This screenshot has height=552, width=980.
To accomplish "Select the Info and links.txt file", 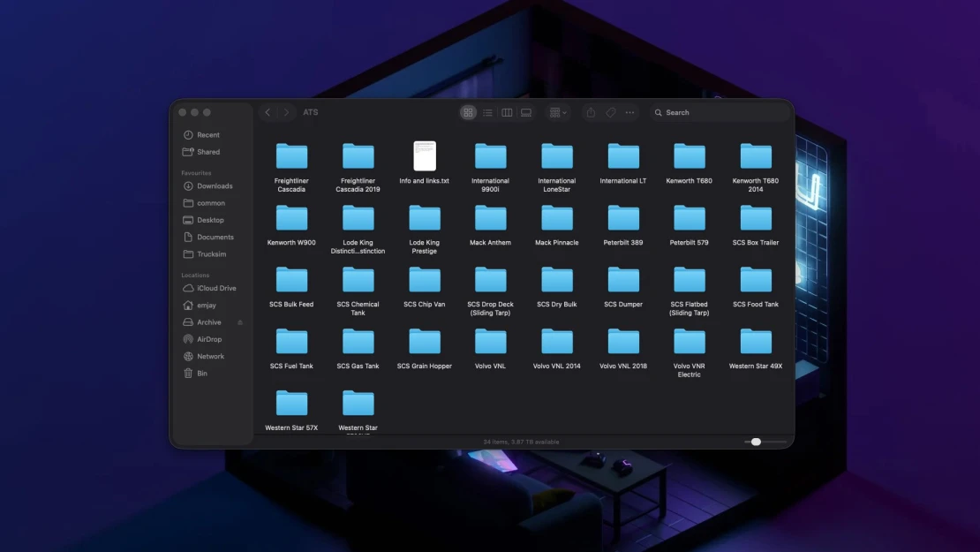I will [x=425, y=155].
